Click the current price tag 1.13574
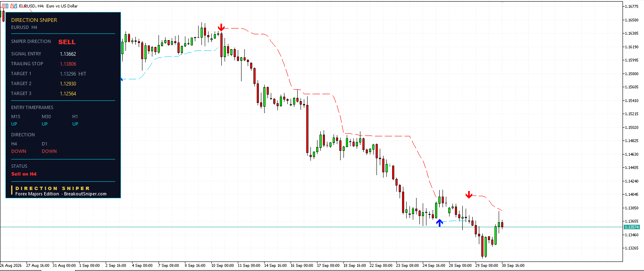Viewport: 644px width, 271px height. click(x=632, y=227)
